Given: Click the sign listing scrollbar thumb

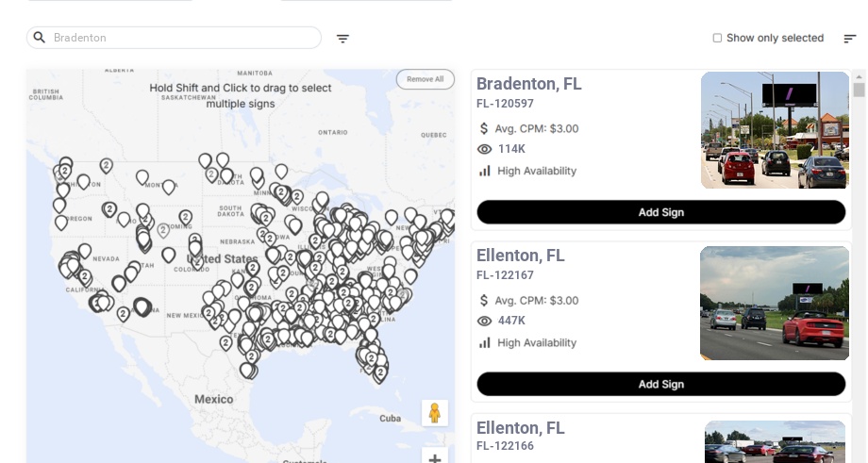Looking at the screenshot, I should (859, 91).
